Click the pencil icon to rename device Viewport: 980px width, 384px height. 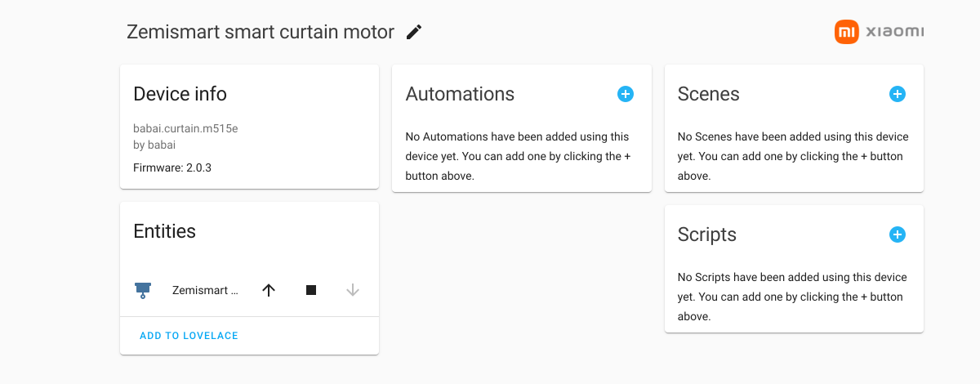tap(414, 32)
